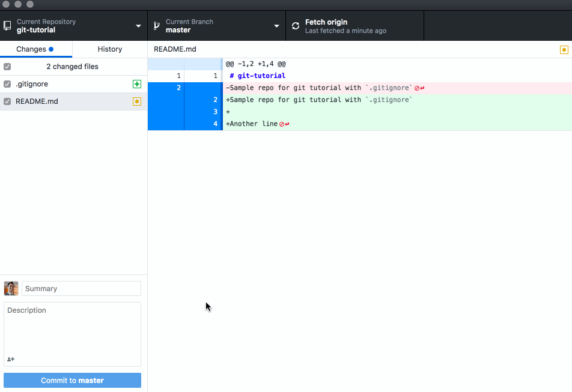
Task: Click the yellow modified icon beside README.md
Action: pyautogui.click(x=137, y=101)
